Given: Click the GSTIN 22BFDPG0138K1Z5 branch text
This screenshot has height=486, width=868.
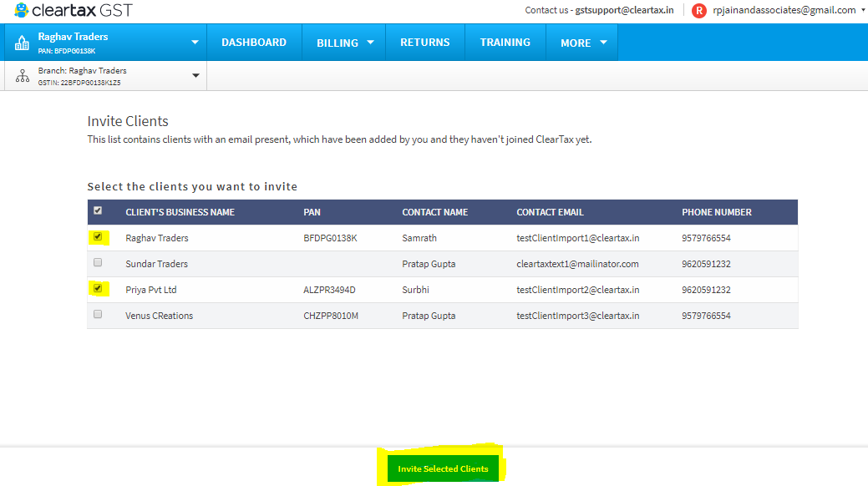Looking at the screenshot, I should [x=79, y=83].
